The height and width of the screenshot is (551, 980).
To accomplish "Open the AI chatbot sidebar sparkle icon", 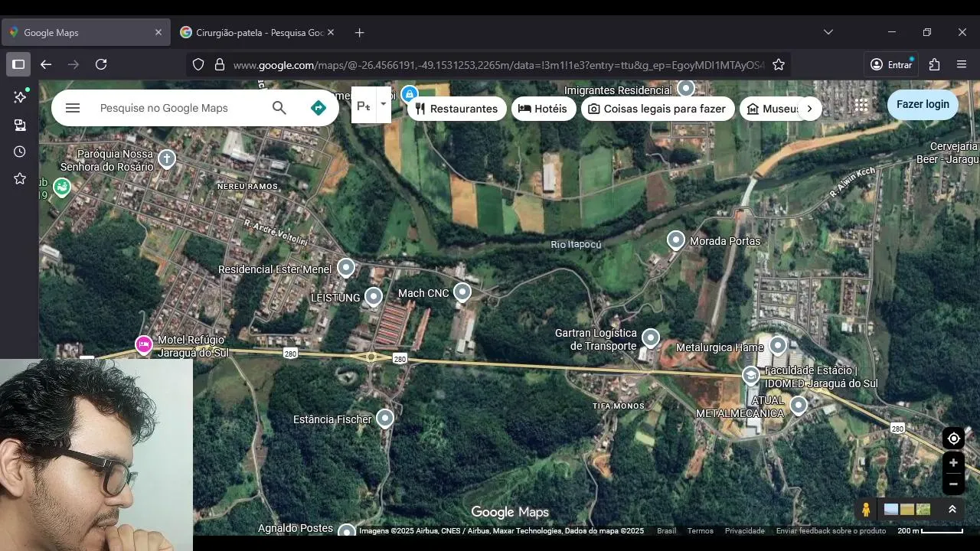I will (x=20, y=97).
